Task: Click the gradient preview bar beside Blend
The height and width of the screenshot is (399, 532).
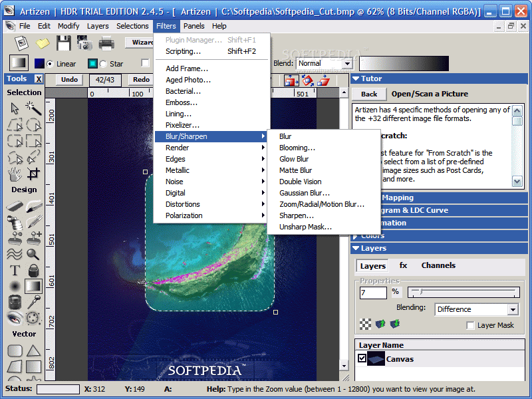Action: [404, 63]
